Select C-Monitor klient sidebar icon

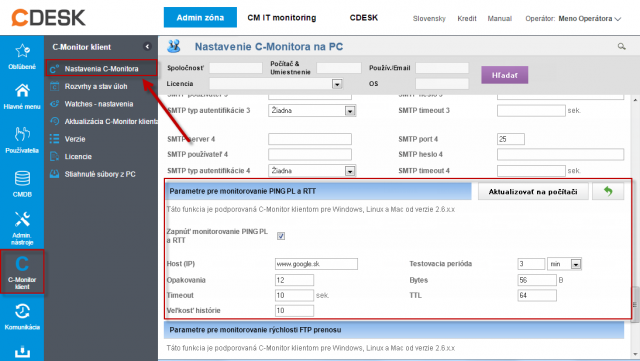(x=22, y=272)
